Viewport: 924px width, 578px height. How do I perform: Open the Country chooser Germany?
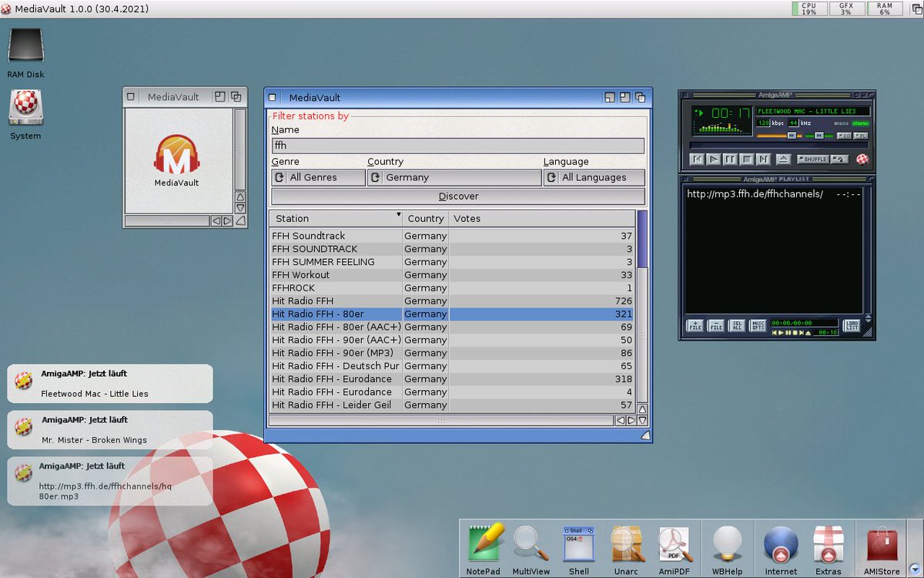(454, 177)
